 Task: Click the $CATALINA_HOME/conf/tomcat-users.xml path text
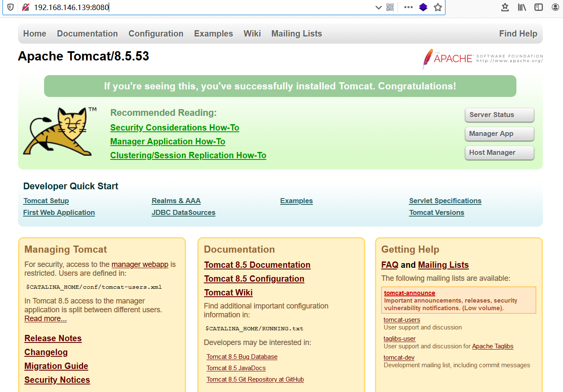(94, 287)
